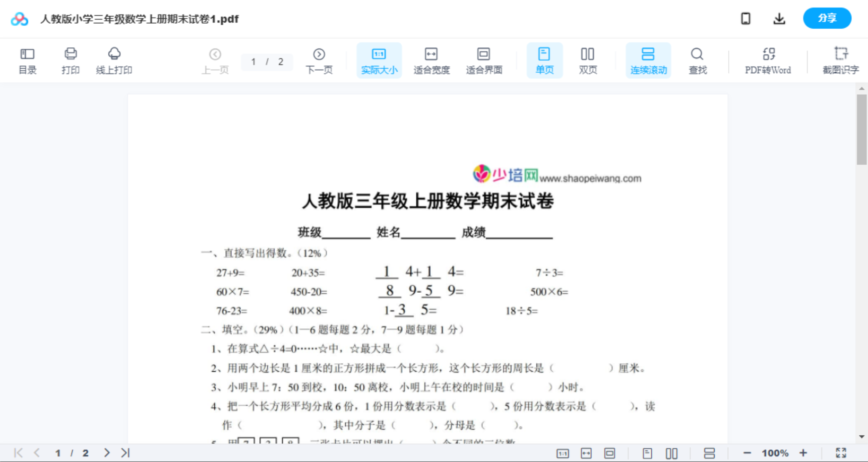Image resolution: width=868 pixels, height=462 pixels.
Task: Select 适合宽度 fit width mode
Action: pos(431,60)
